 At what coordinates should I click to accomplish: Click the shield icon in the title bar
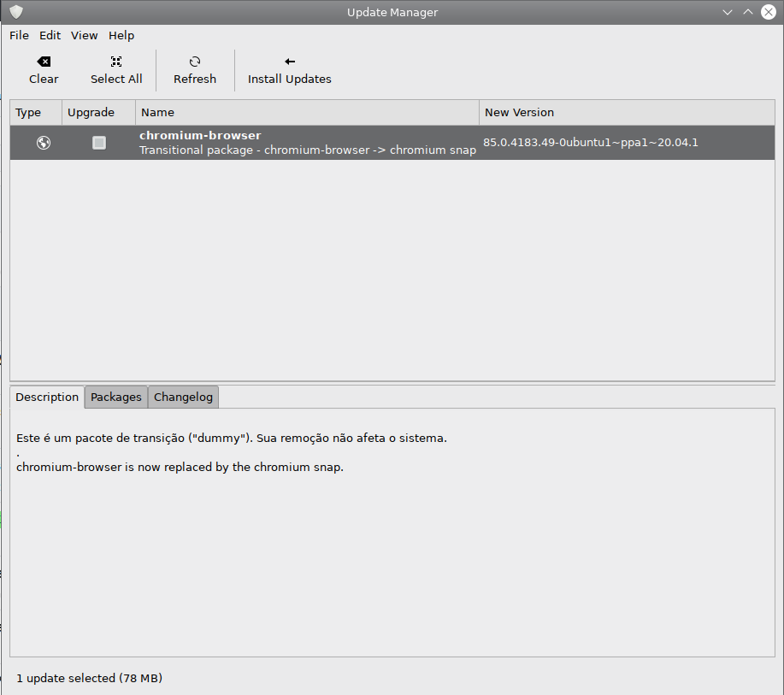pos(17,11)
